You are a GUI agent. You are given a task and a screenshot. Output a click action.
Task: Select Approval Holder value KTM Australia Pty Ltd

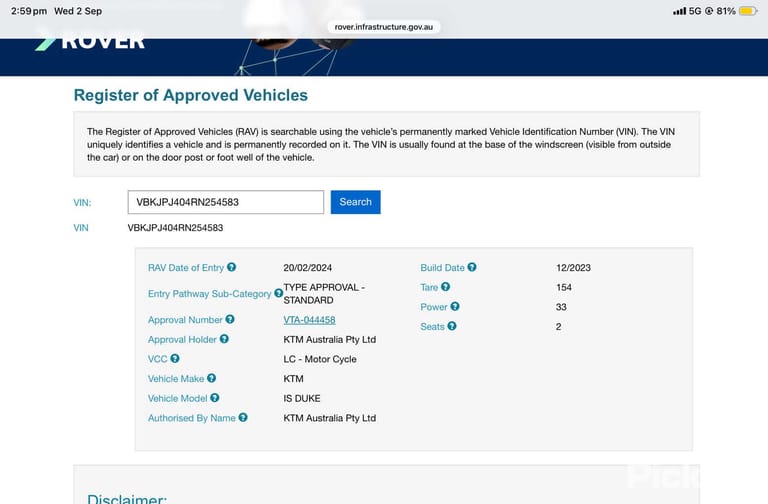330,339
